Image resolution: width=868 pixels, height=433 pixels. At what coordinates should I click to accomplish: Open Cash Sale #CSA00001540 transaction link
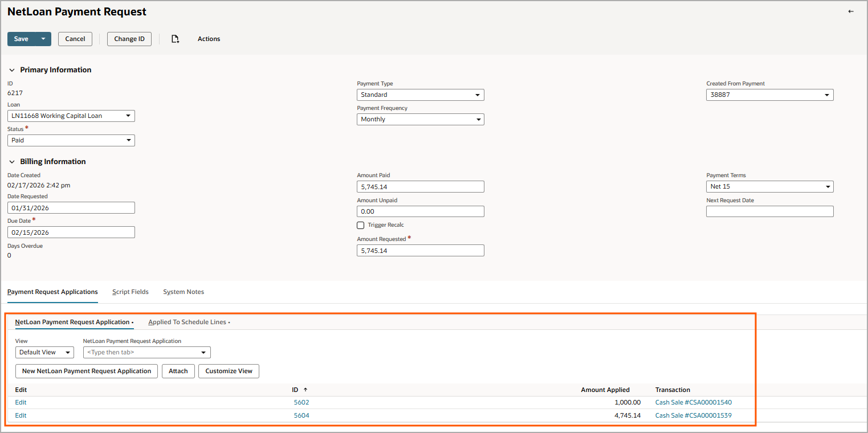click(693, 402)
